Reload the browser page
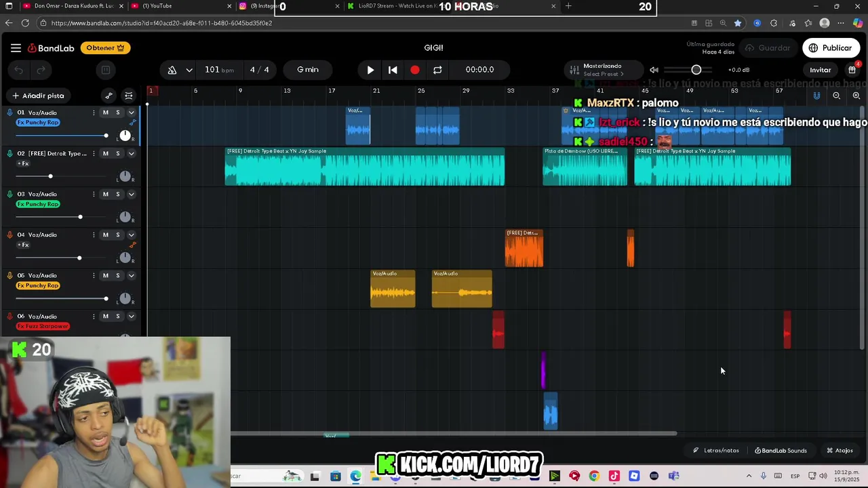The width and height of the screenshot is (868, 488). (25, 23)
